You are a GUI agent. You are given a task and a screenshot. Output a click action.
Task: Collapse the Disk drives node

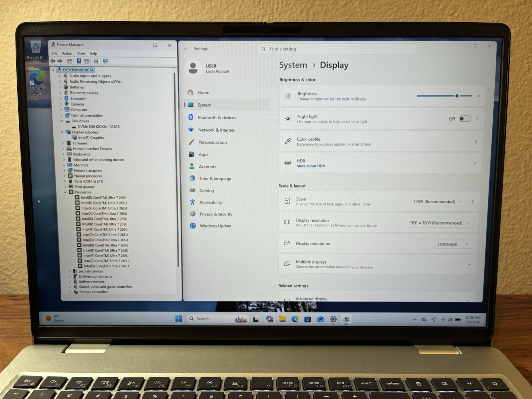[x=62, y=121]
